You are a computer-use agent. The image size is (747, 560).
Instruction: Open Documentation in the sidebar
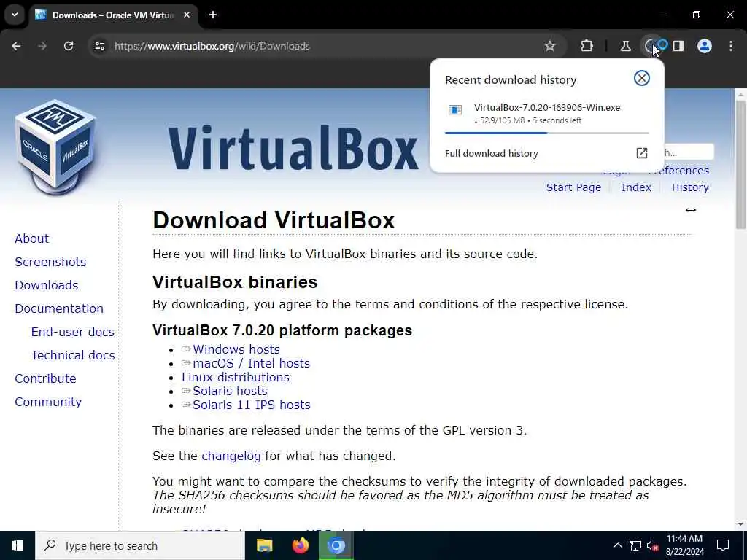(x=58, y=308)
